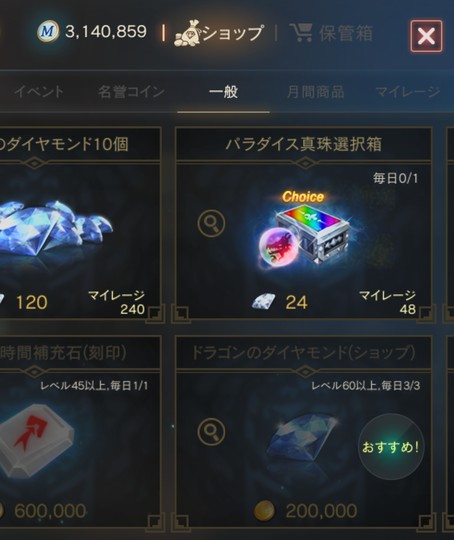Switch to the イベント tab

click(39, 92)
